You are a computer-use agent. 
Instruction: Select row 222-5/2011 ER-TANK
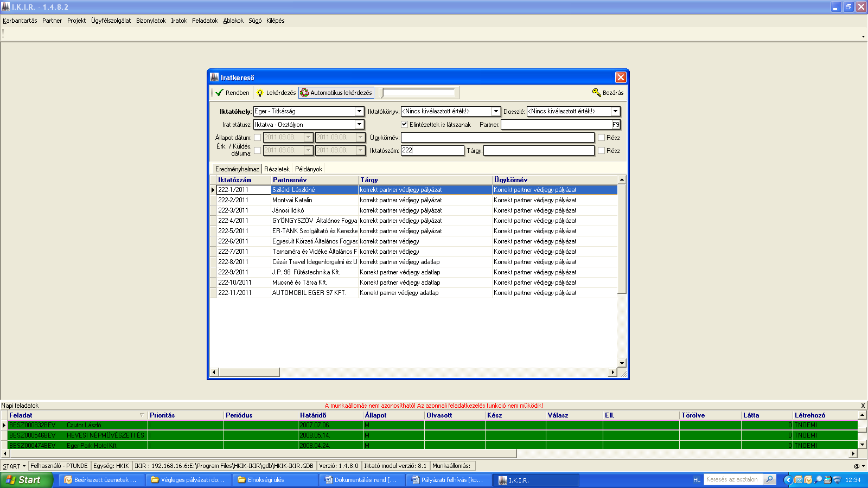point(417,231)
